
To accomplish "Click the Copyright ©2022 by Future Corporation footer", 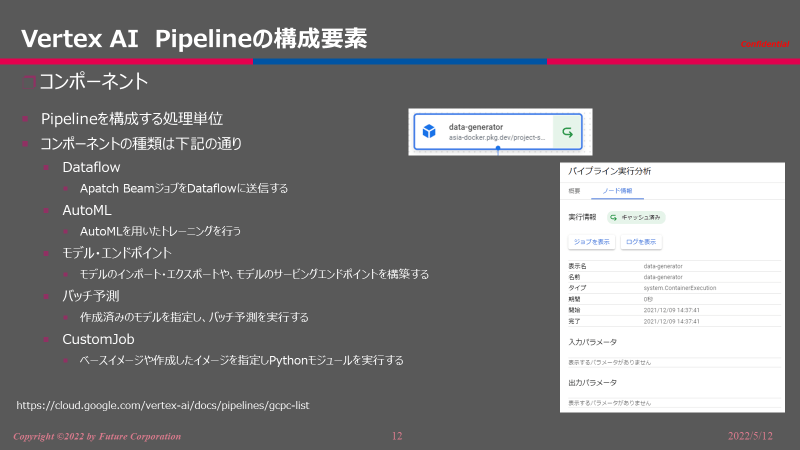I will [x=97, y=436].
